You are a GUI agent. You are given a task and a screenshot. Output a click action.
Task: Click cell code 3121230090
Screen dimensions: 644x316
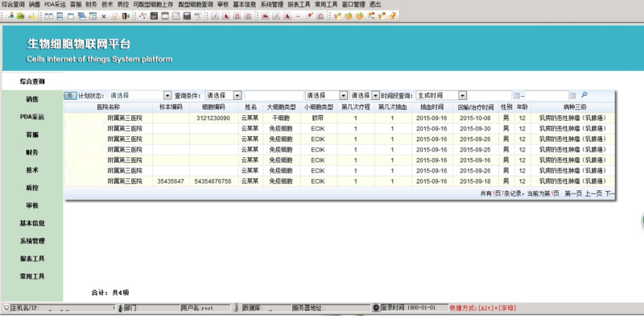[213, 118]
